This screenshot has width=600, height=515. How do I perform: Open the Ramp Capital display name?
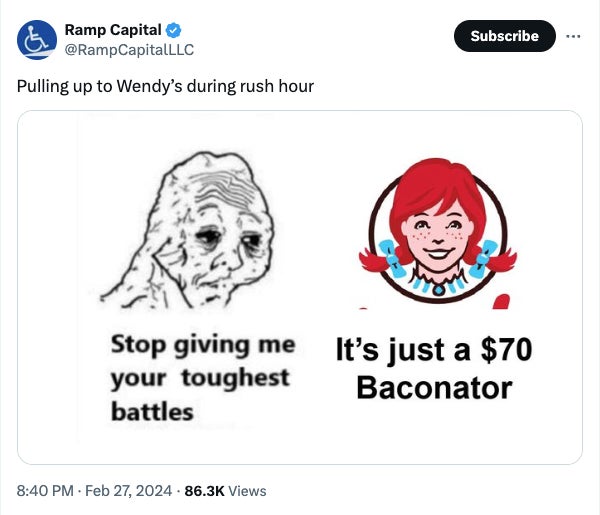pyautogui.click(x=113, y=29)
